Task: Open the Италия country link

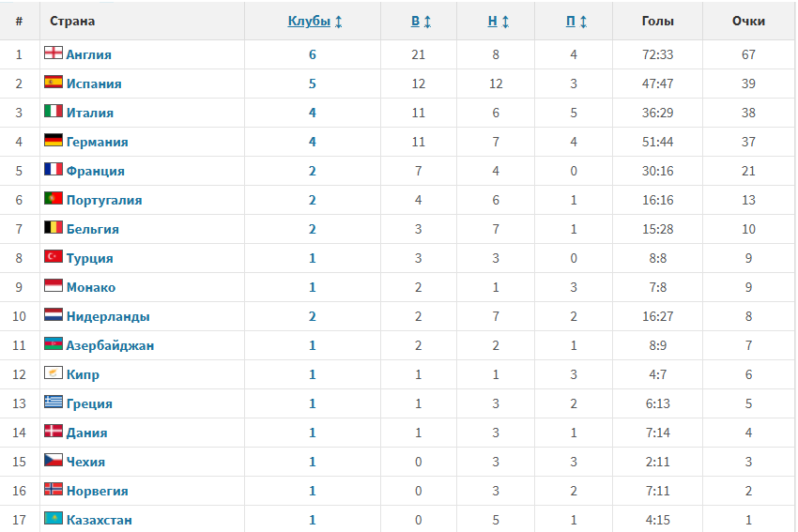Action: click(90, 113)
